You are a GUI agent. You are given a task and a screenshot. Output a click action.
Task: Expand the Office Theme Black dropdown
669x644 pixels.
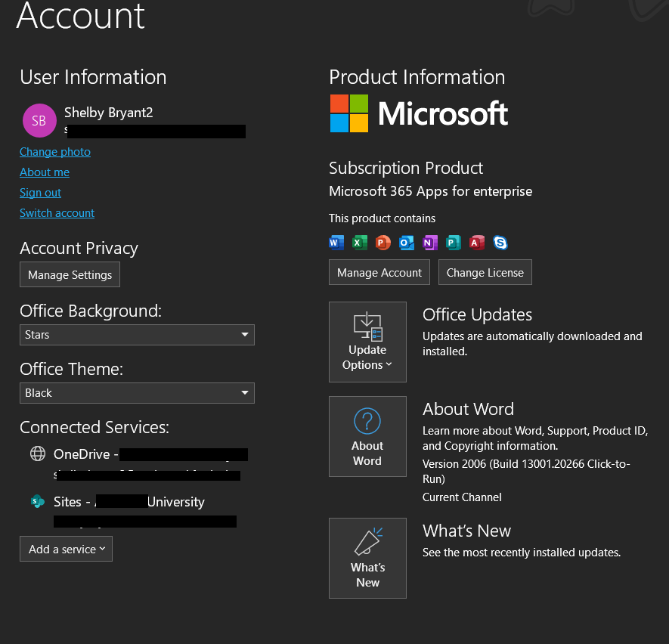click(137, 393)
